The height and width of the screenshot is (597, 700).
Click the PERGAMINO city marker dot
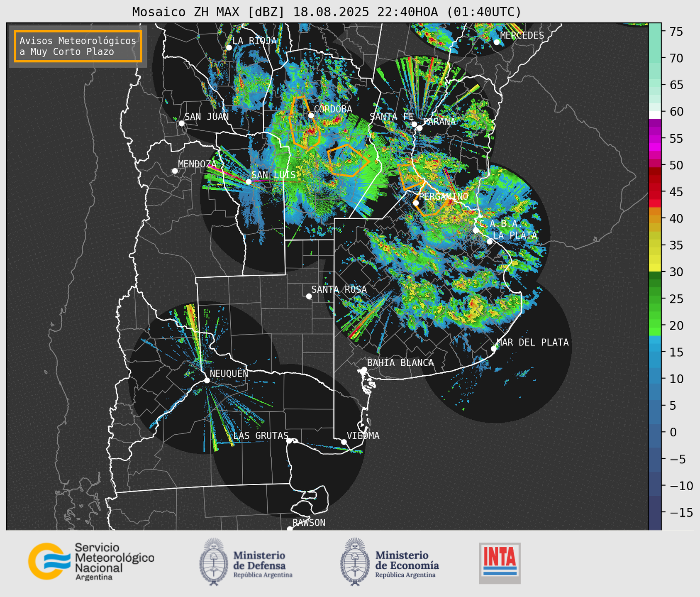point(416,203)
